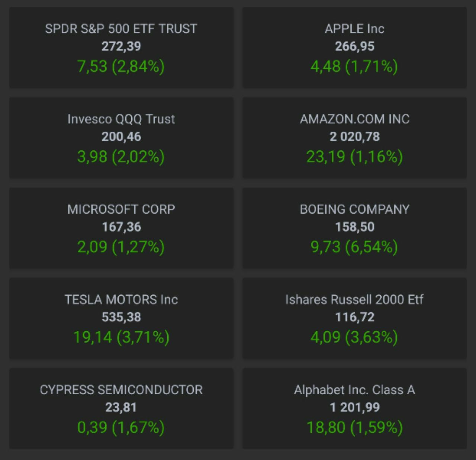Open the Invesco QQQ Trust tile
This screenshot has width=476, height=460.
[121, 138]
